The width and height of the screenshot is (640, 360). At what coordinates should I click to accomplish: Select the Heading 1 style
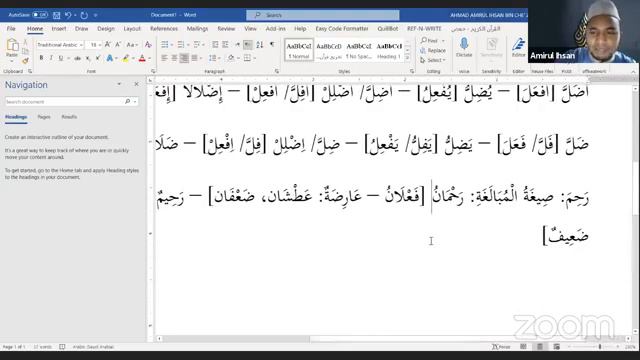click(x=389, y=50)
